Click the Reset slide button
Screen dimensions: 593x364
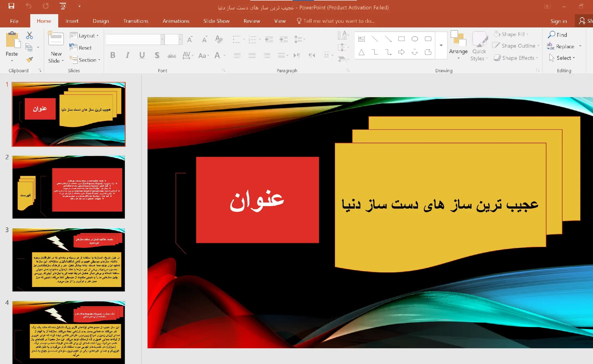click(x=81, y=48)
